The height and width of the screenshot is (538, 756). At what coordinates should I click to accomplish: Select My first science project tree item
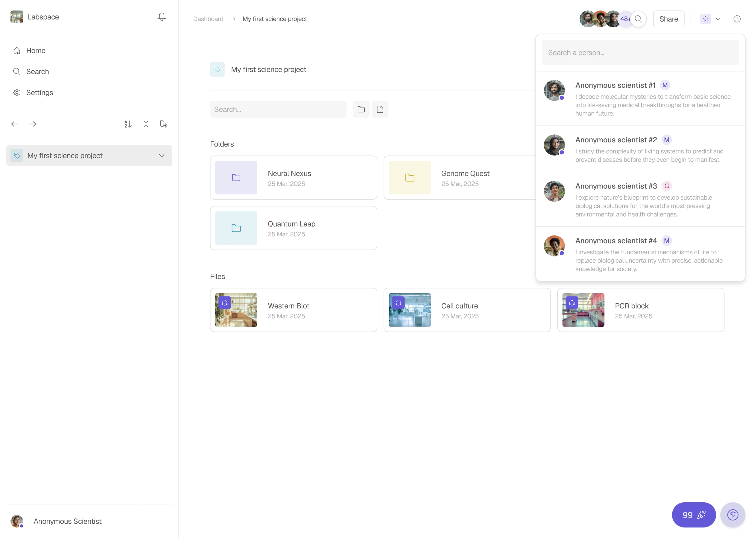[89, 156]
